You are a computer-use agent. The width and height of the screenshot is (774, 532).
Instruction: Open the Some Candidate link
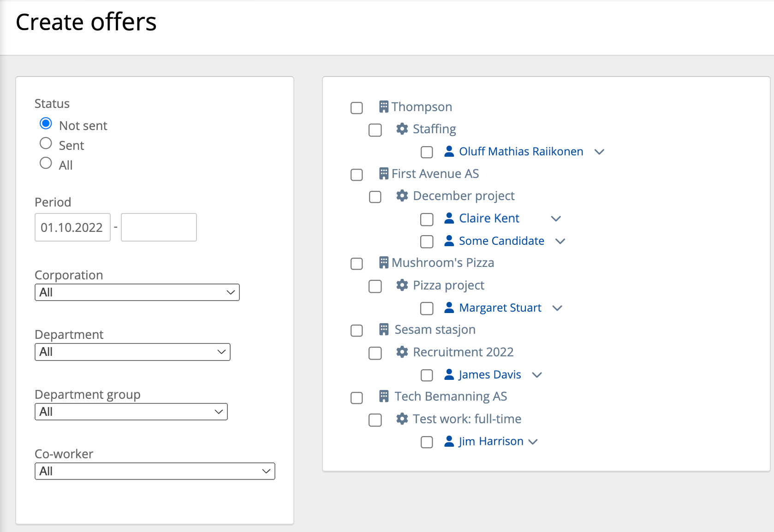(x=501, y=241)
